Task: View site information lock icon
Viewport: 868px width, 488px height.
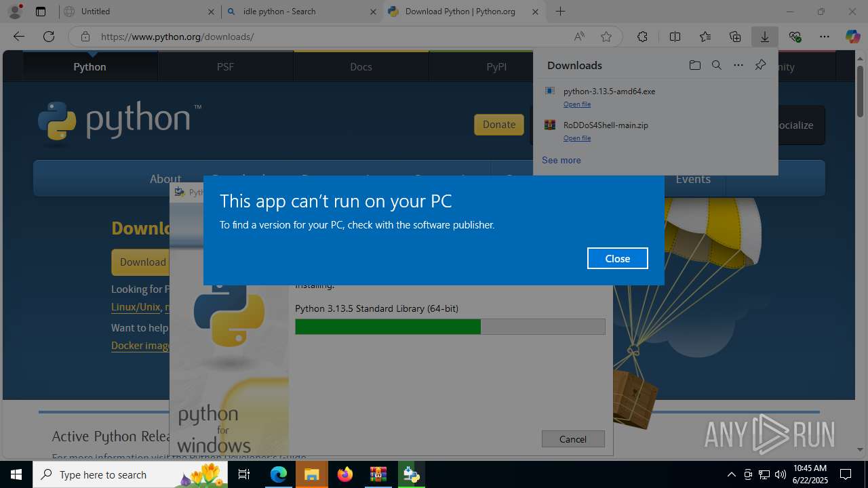Action: [x=85, y=37]
